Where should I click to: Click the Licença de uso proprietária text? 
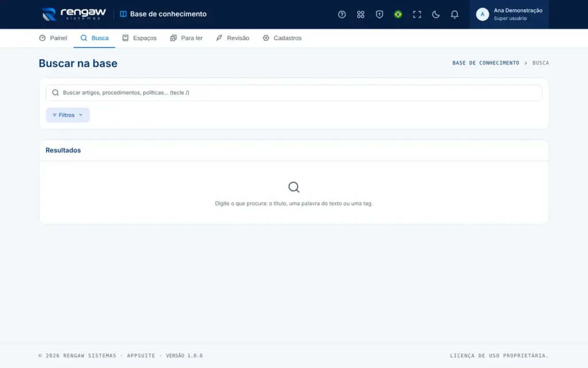coord(499,355)
